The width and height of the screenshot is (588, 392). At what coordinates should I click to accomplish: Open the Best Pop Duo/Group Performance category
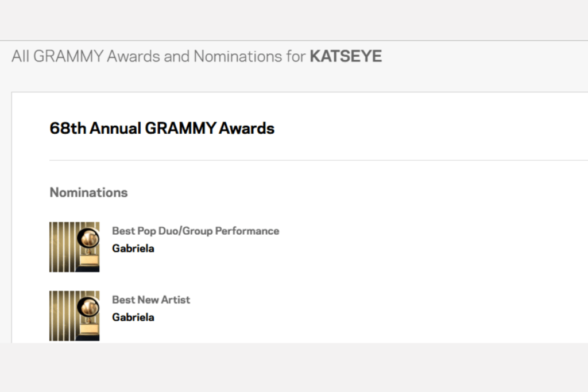pyautogui.click(x=195, y=231)
